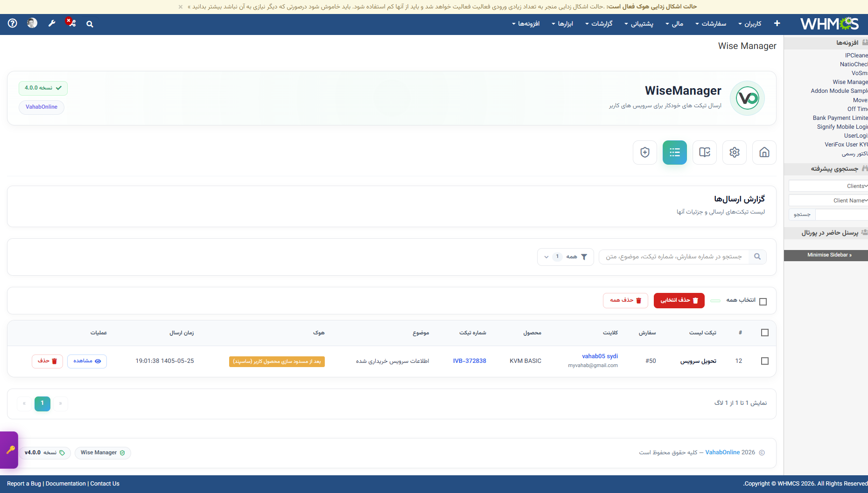Go to page 1 in pagination
The width and height of the screenshot is (868, 493).
(42, 403)
